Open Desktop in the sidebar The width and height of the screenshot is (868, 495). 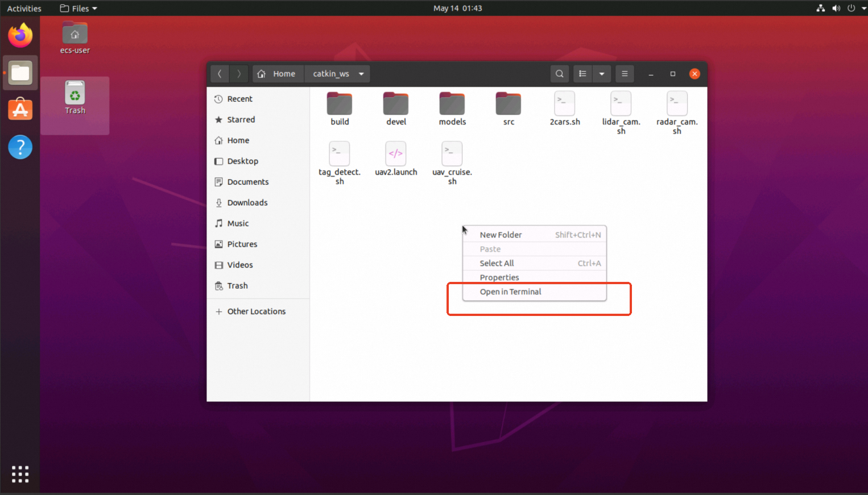[x=258, y=161]
